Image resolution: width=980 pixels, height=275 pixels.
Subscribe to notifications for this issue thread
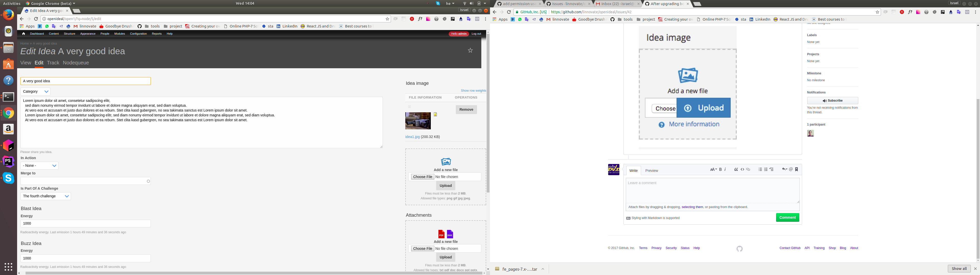pos(832,100)
